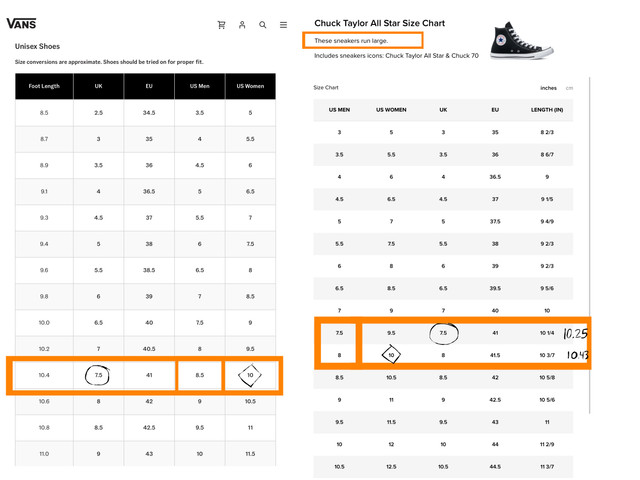Select the 8 6/7 length cell
This screenshot has height=480, width=640.
pyautogui.click(x=547, y=155)
